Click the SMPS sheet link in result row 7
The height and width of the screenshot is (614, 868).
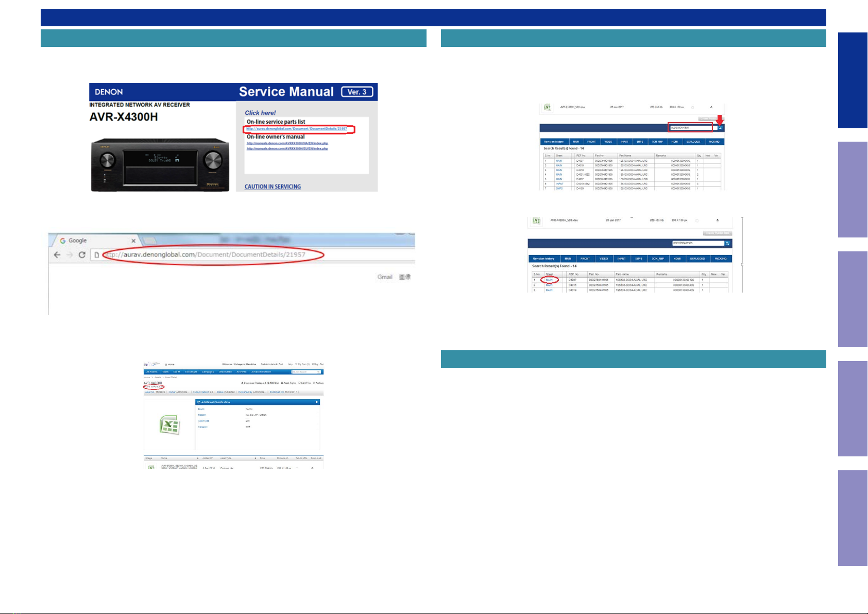click(559, 189)
